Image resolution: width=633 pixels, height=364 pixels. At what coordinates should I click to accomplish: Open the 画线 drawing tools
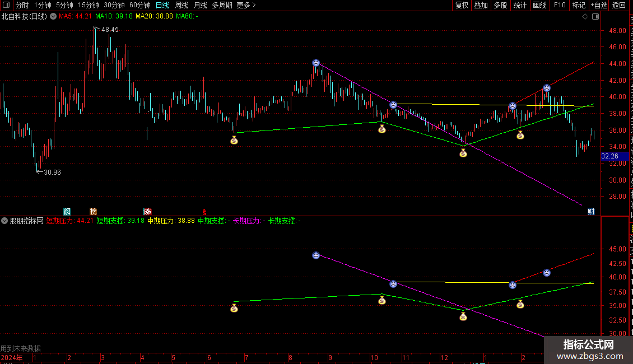click(x=540, y=5)
